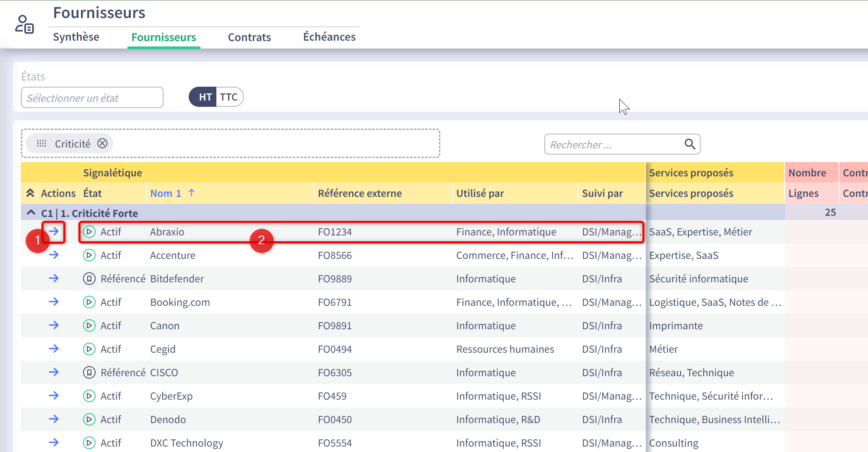Screen dimensions: 868x452
Task: Collapse all groups with double chevron
Action: point(30,193)
